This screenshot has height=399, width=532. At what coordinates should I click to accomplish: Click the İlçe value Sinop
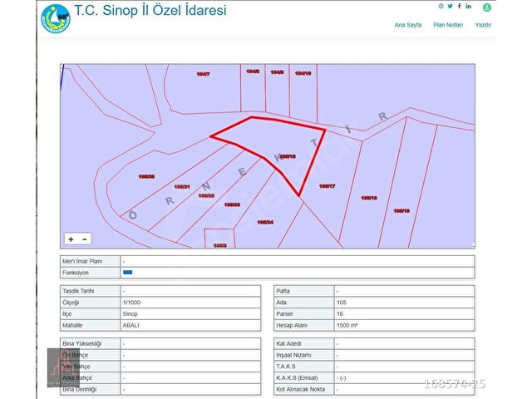130,314
